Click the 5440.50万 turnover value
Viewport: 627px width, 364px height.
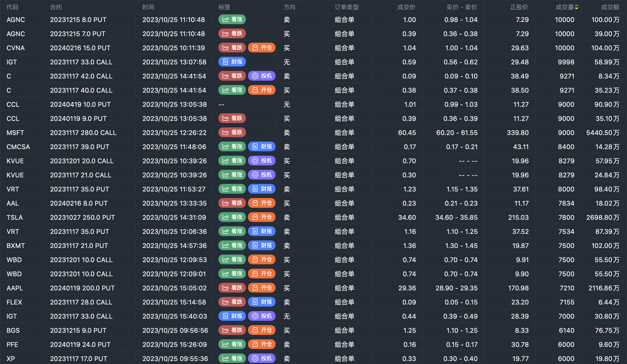pos(603,133)
